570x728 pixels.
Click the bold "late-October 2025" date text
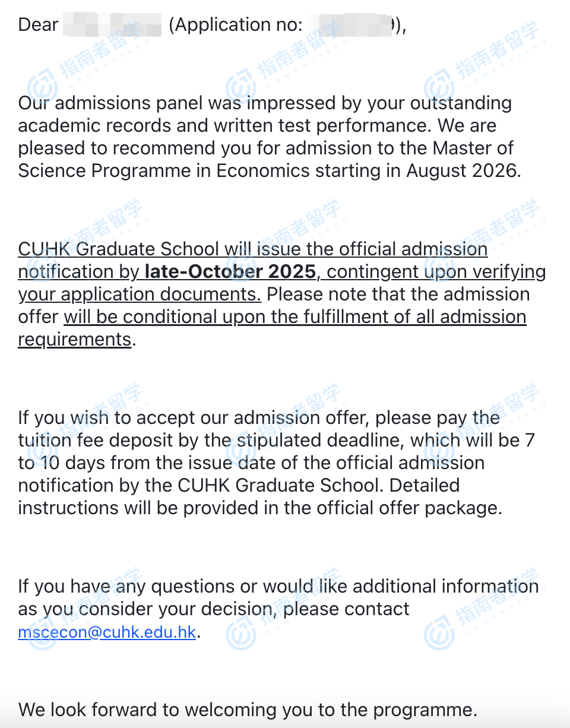click(230, 272)
